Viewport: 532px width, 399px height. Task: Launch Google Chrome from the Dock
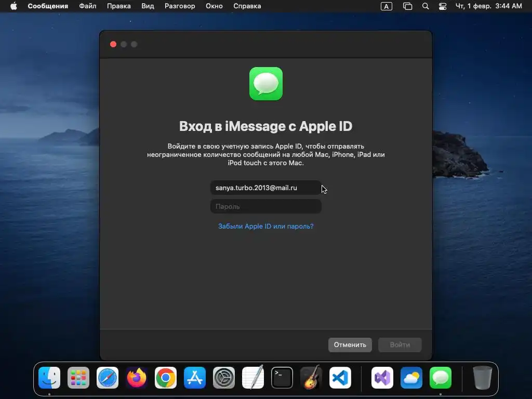point(166,378)
